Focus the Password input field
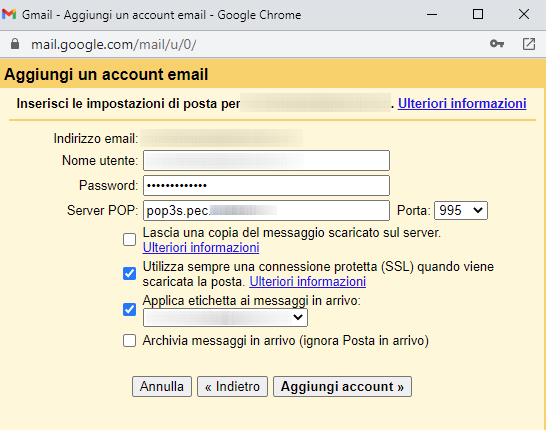Image resolution: width=546 pixels, height=430 pixels. pyautogui.click(x=266, y=186)
